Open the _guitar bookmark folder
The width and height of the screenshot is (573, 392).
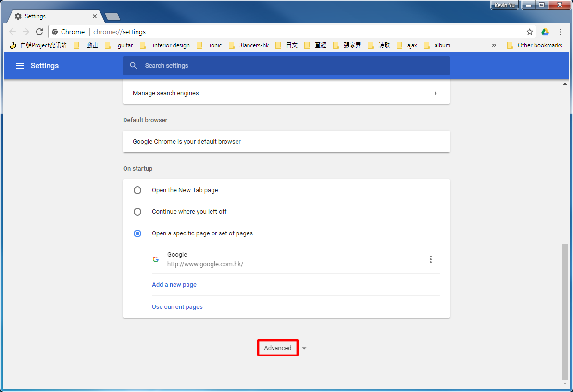119,45
